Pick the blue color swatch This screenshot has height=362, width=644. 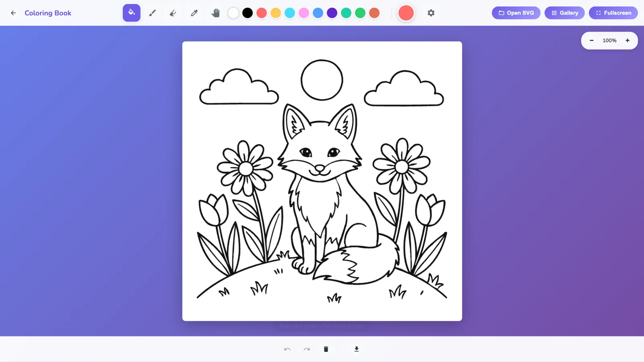tap(318, 13)
